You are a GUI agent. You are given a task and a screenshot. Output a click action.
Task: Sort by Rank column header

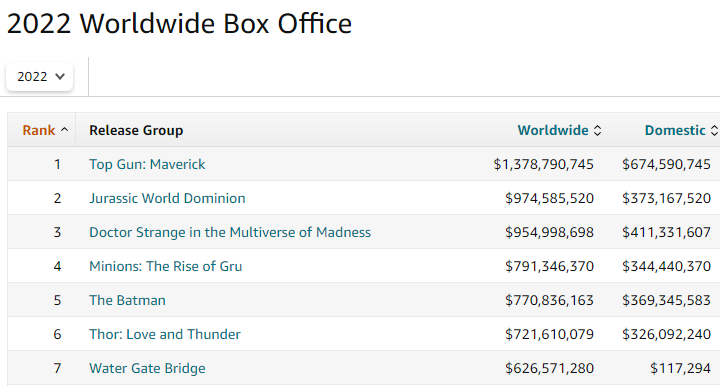(39, 130)
